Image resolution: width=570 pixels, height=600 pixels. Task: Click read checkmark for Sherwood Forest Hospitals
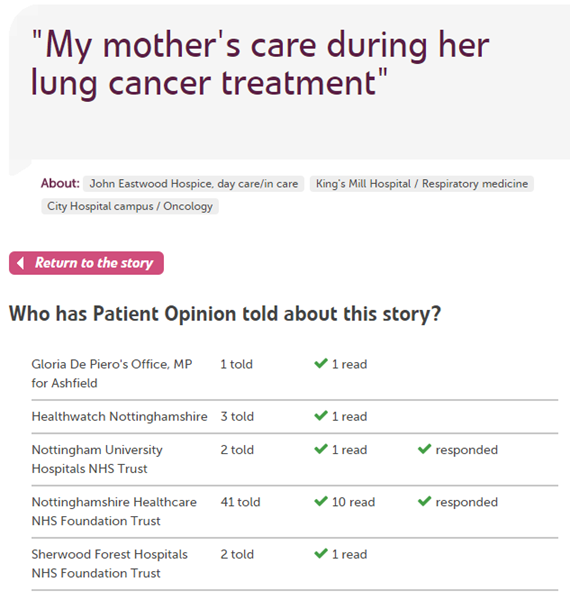(x=321, y=553)
